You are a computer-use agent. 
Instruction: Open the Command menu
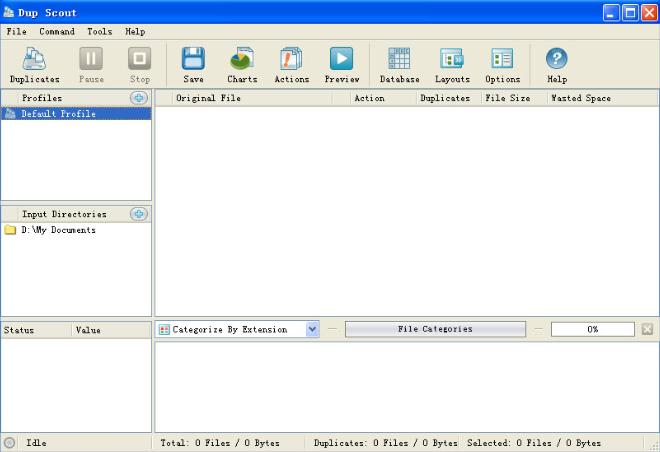click(x=57, y=32)
